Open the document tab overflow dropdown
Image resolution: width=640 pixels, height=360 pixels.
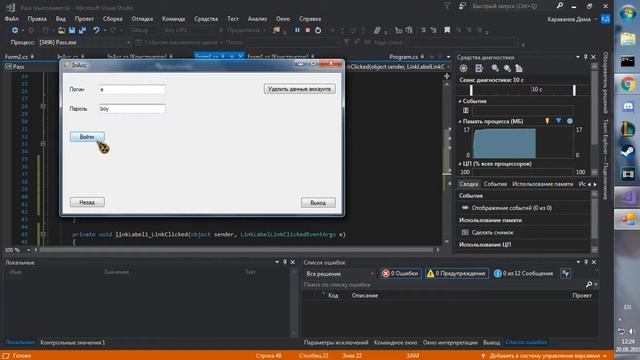tap(448, 57)
